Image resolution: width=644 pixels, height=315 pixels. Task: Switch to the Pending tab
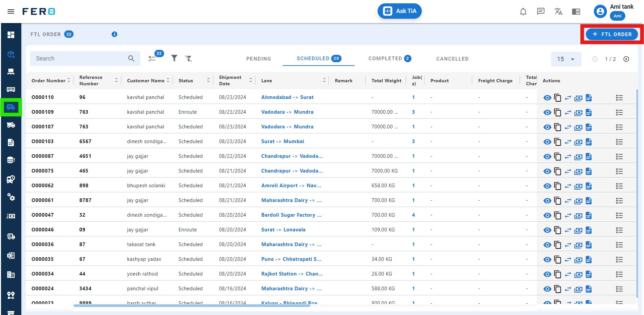coord(258,59)
